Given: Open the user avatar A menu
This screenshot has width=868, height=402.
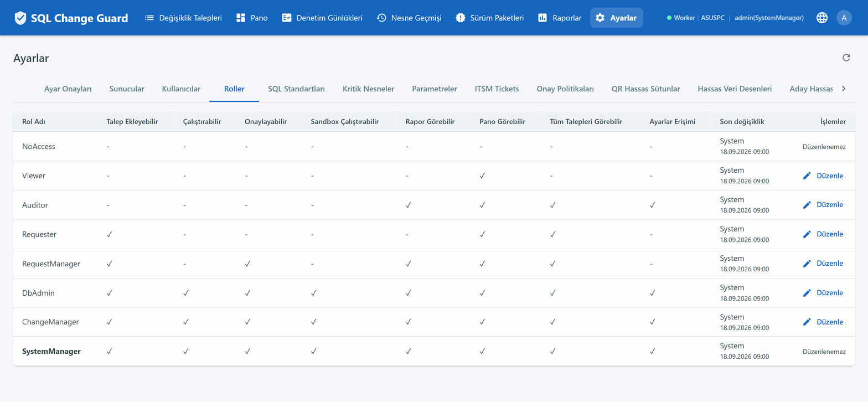Looking at the screenshot, I should (x=844, y=18).
